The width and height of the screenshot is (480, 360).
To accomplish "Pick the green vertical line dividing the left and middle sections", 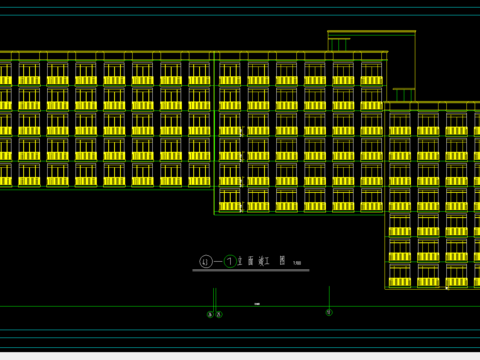I will click(214, 133).
